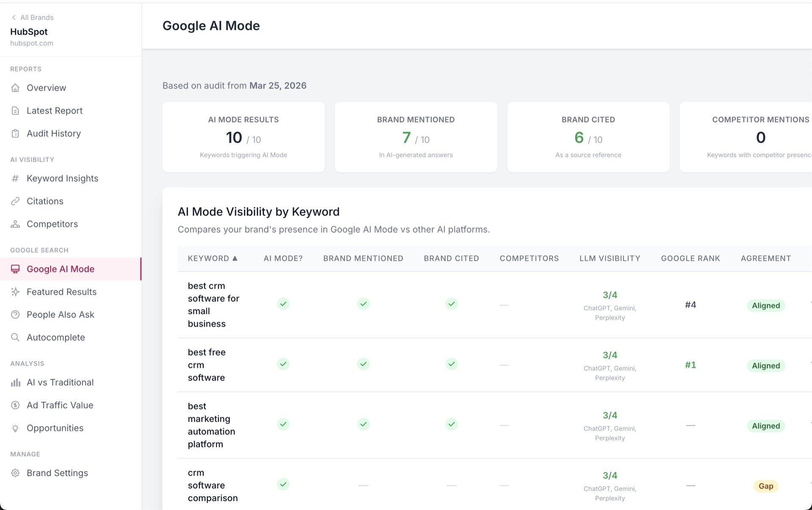812x510 pixels.
Task: Click the Overview home icon
Action: pos(15,88)
